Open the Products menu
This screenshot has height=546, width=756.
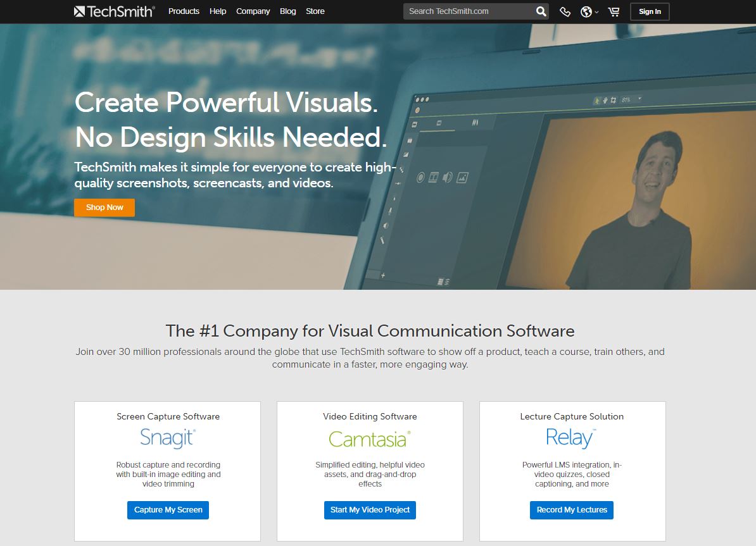point(184,11)
